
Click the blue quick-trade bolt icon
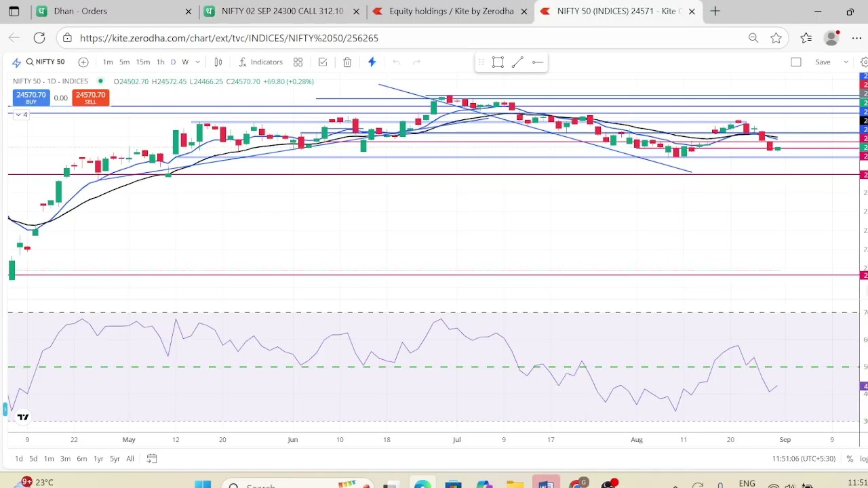(x=372, y=62)
